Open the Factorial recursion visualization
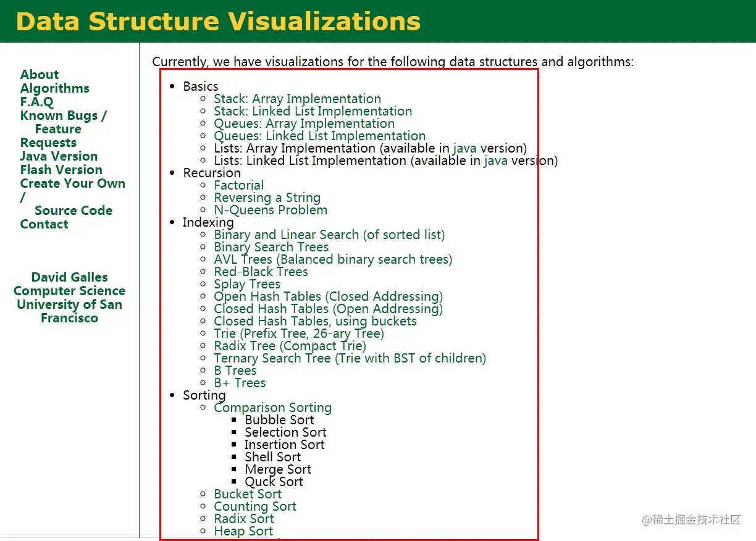 (x=238, y=185)
